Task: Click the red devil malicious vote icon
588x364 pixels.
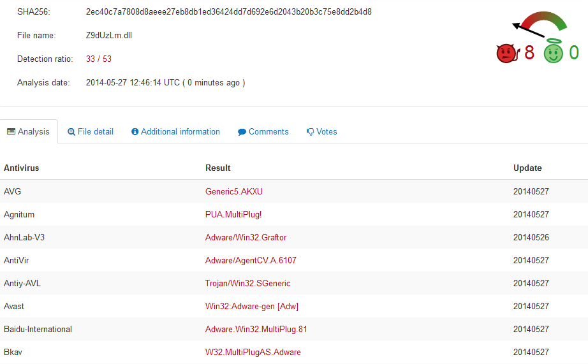Action: tap(508, 54)
